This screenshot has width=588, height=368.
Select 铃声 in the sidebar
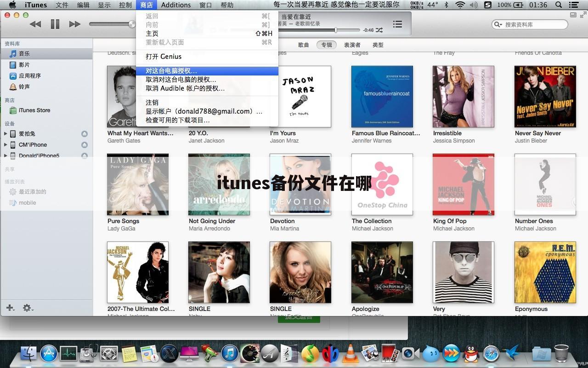(46, 87)
